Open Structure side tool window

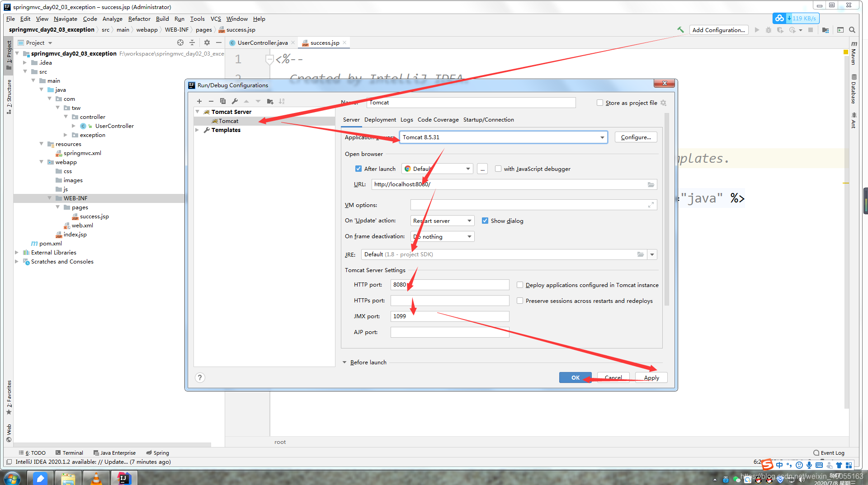pos(9,96)
